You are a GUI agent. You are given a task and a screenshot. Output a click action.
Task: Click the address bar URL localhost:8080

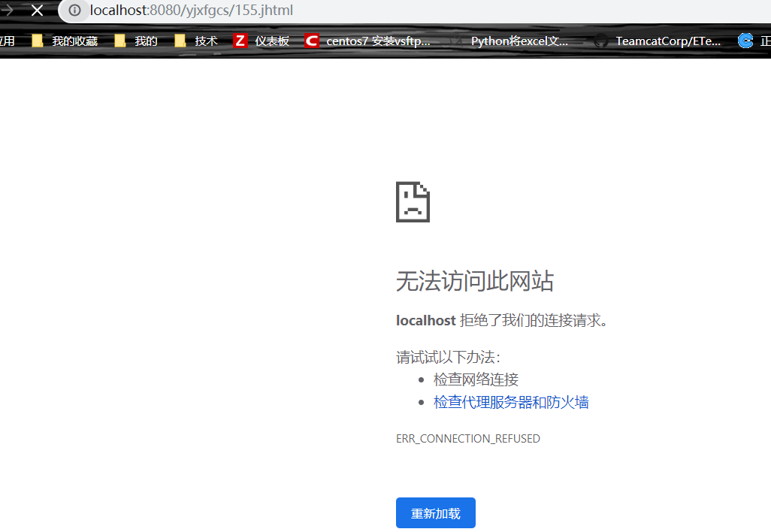pos(192,10)
